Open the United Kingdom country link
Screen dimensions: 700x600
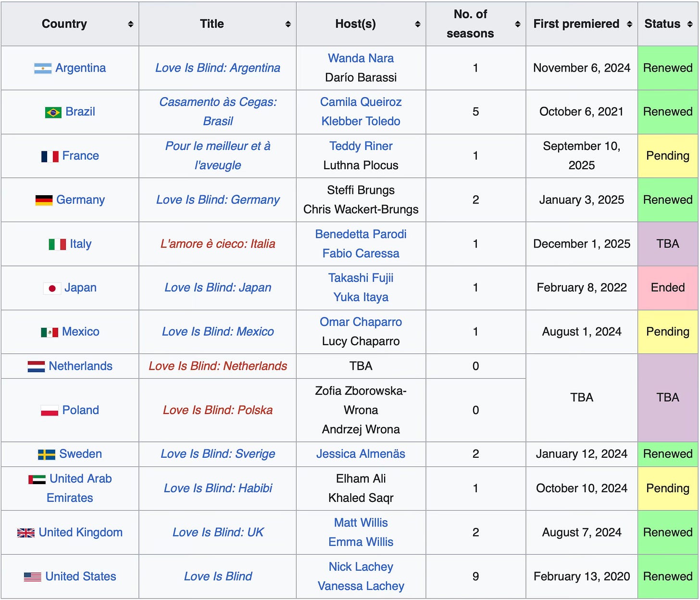point(80,532)
